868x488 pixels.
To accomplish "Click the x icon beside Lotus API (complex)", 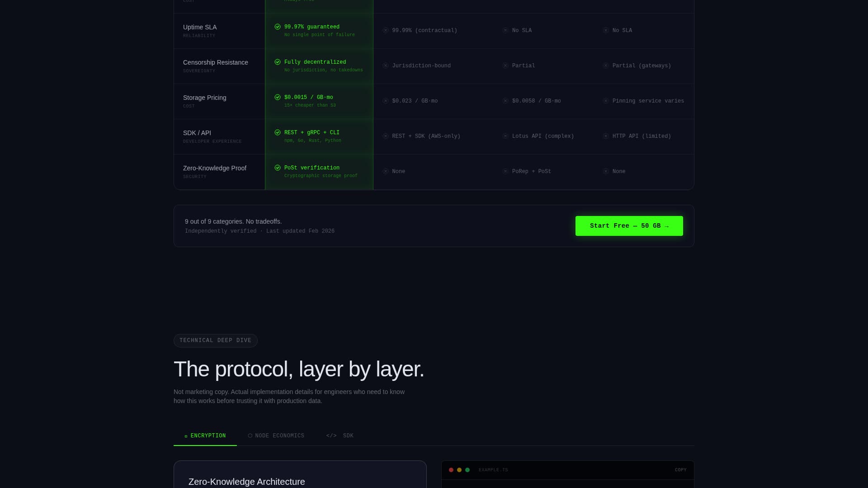I will pyautogui.click(x=505, y=136).
